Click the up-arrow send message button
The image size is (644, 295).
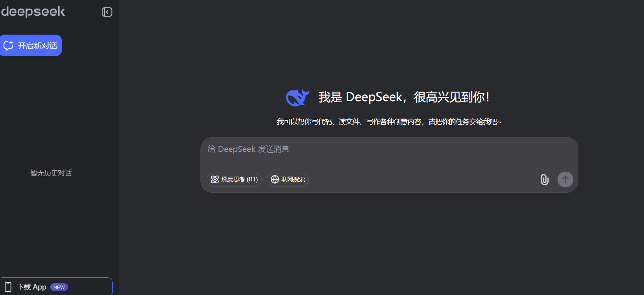pyautogui.click(x=565, y=180)
